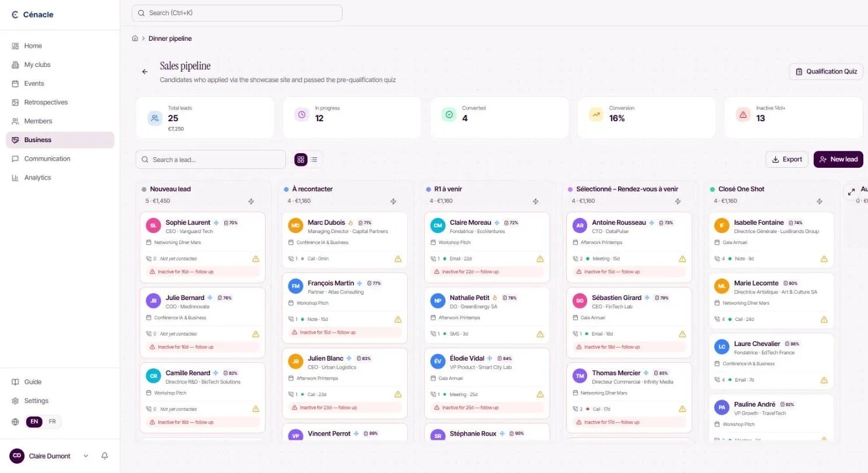Screen dimensions: 868x473
Task: Open the Qualification Quiz
Action: coord(826,72)
